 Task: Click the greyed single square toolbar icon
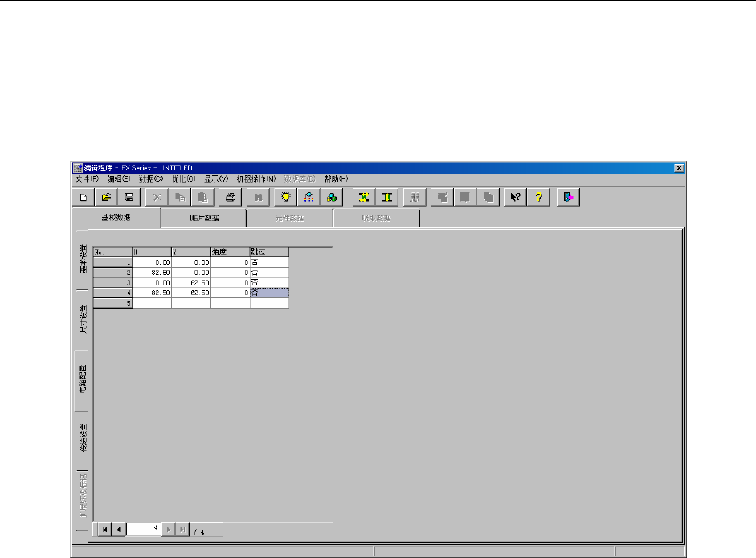click(465, 197)
